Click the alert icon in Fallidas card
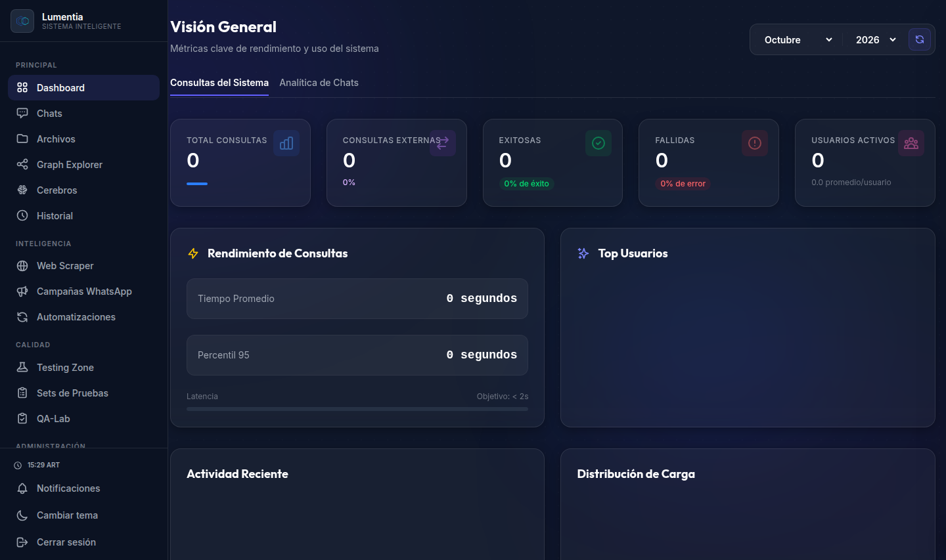Image resolution: width=946 pixels, height=560 pixels. pos(755,143)
